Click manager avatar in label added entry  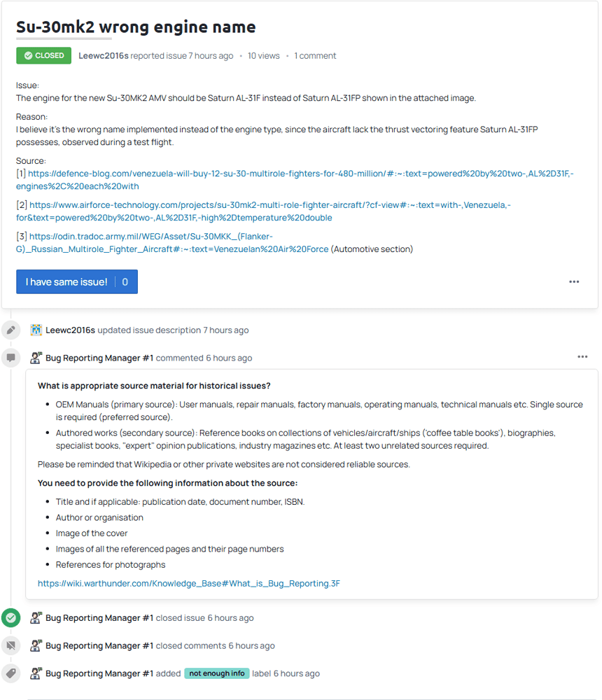(36, 673)
